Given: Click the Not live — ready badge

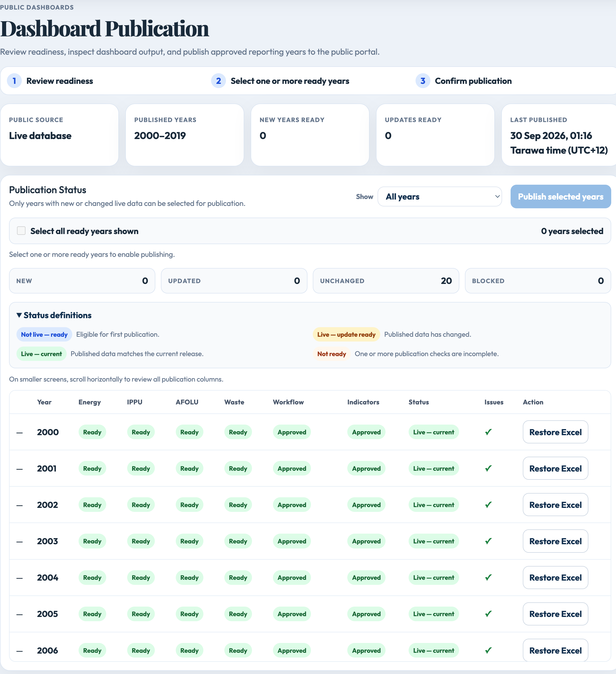Looking at the screenshot, I should (x=44, y=334).
